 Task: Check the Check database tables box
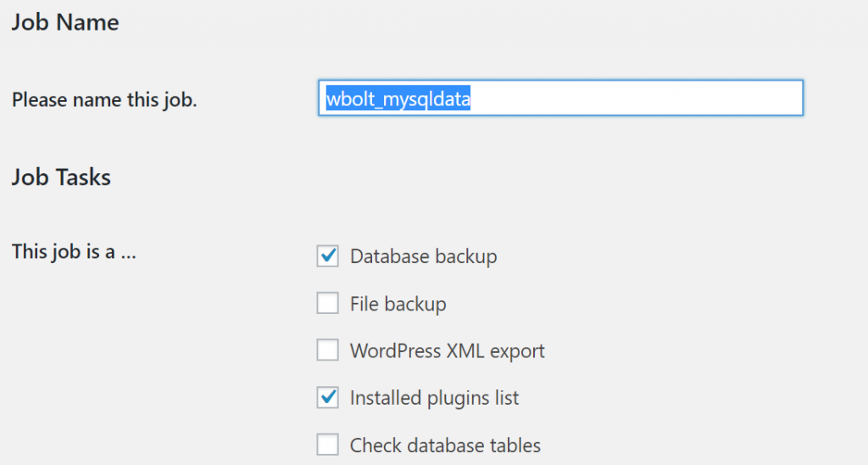(x=327, y=445)
